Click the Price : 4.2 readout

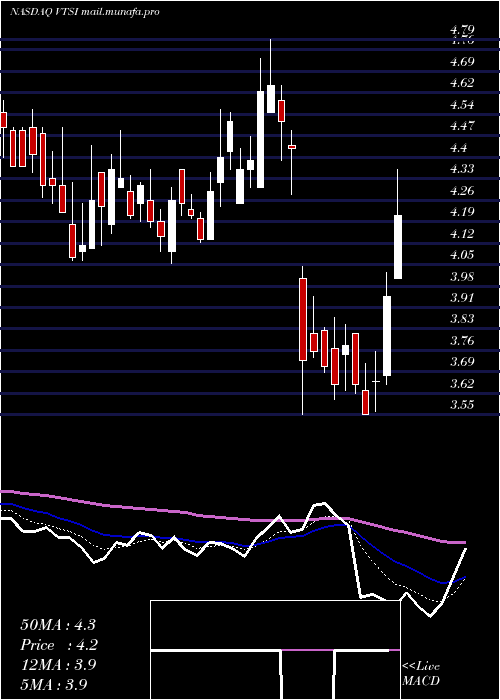tap(59, 645)
